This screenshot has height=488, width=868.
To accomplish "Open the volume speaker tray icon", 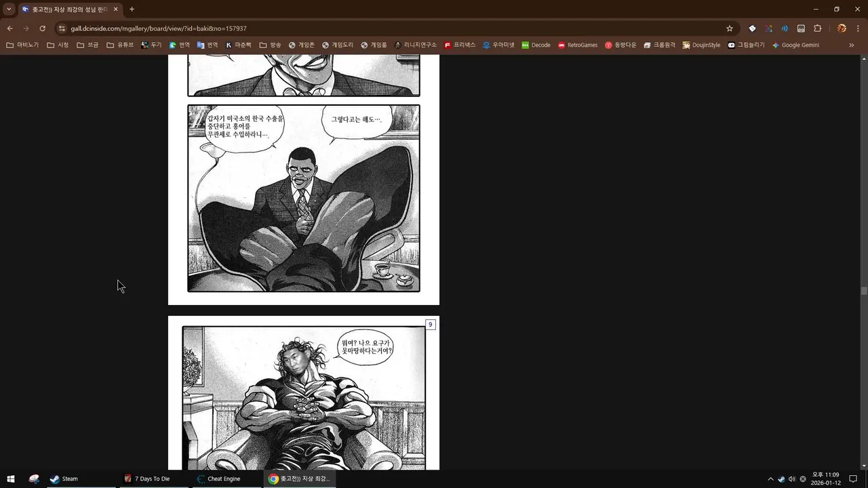I will click(x=792, y=479).
